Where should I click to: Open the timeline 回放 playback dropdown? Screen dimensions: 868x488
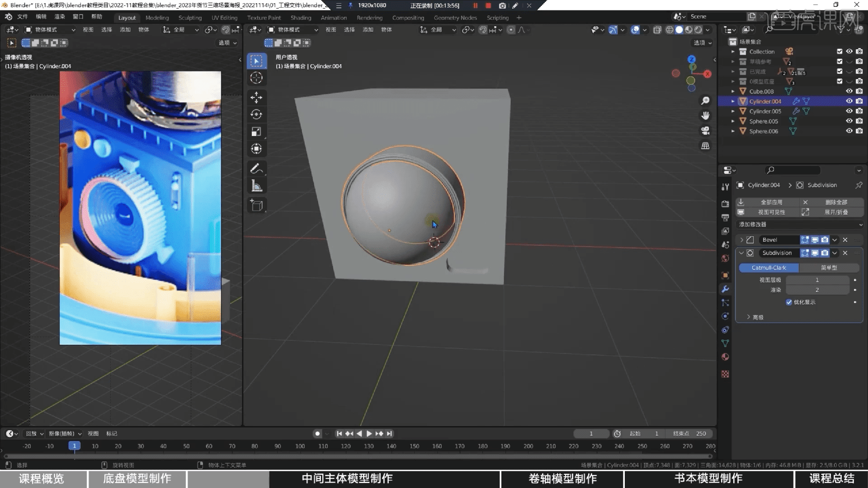pos(34,434)
